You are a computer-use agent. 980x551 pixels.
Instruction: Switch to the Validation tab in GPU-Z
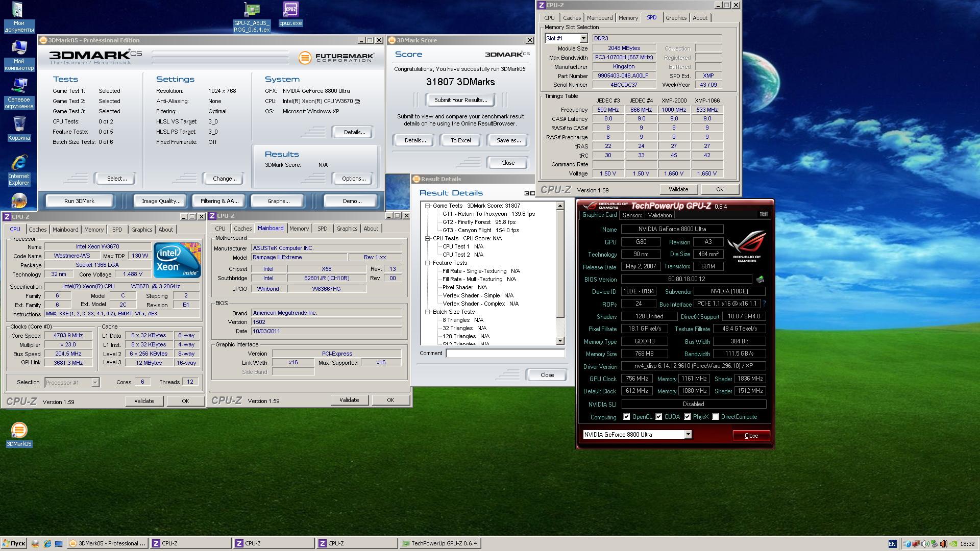point(660,215)
